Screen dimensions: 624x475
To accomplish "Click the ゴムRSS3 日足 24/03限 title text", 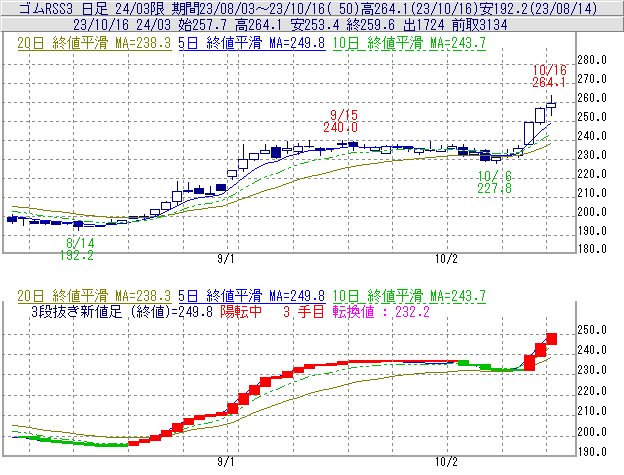I will pyautogui.click(x=93, y=9).
